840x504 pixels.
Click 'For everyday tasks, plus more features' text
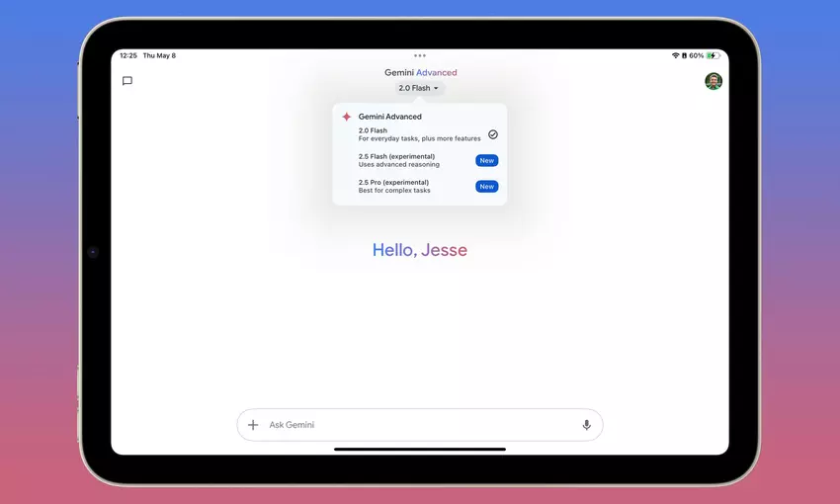click(x=419, y=138)
